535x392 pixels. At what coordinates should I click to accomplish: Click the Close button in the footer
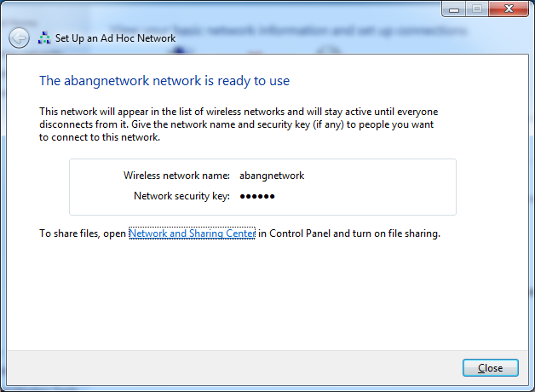tap(491, 368)
